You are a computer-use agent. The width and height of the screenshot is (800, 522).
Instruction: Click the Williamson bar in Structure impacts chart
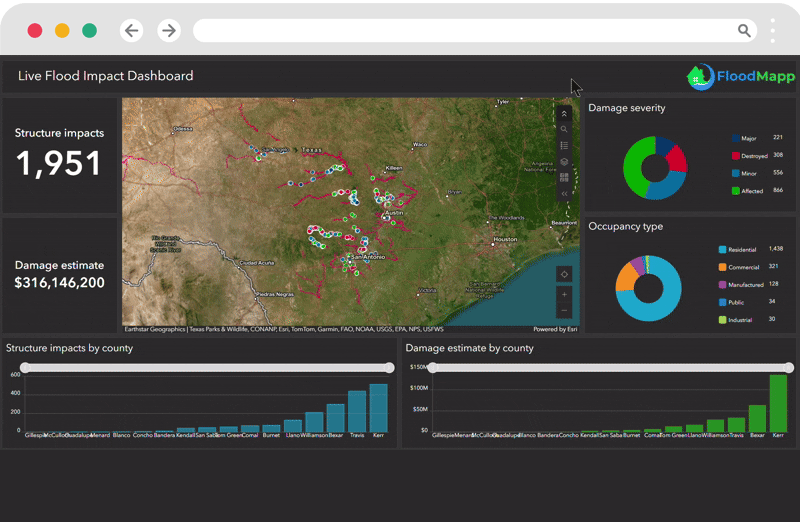[x=314, y=422]
